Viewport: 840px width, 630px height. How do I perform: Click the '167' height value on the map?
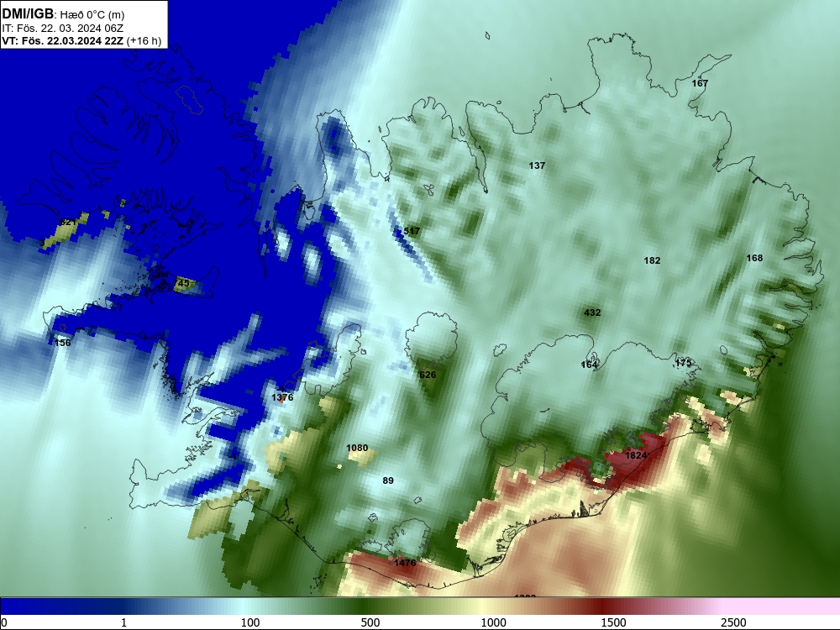coord(700,83)
